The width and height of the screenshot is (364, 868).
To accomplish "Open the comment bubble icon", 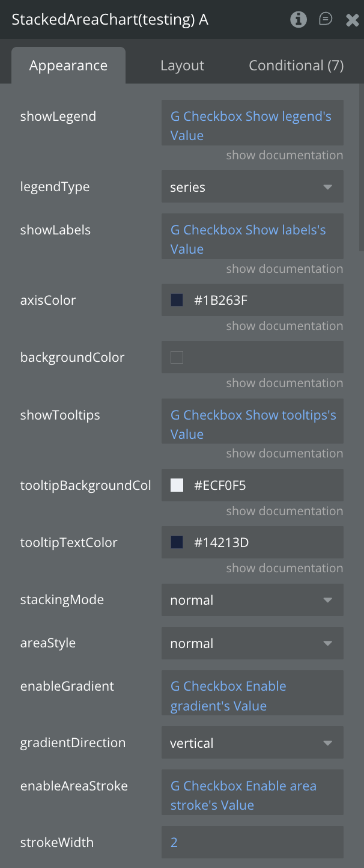I will coord(326,19).
